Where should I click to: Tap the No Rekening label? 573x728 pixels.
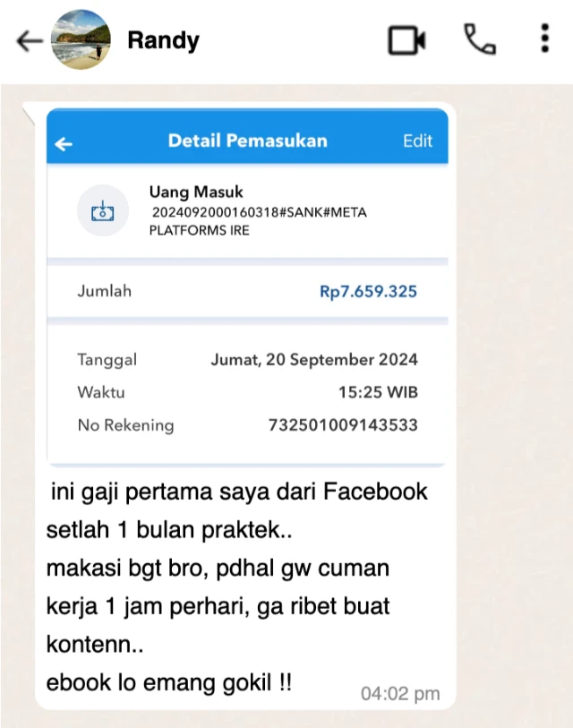pyautogui.click(x=126, y=425)
